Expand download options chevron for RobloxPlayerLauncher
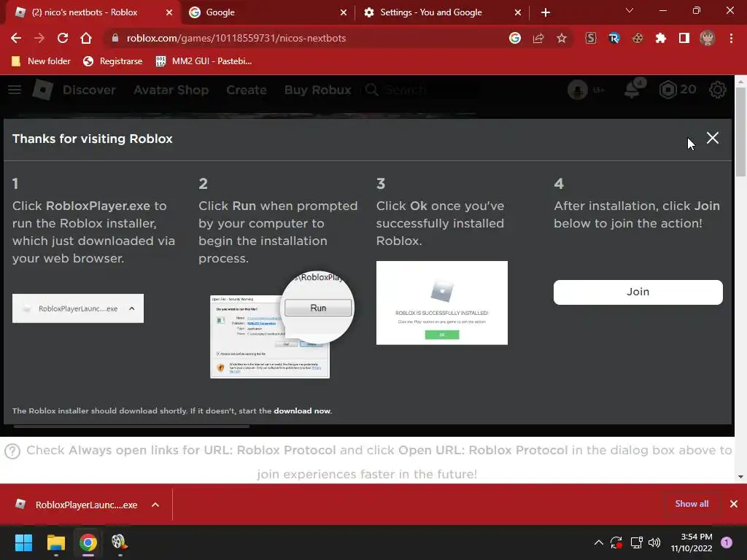This screenshot has width=747, height=560. click(155, 505)
